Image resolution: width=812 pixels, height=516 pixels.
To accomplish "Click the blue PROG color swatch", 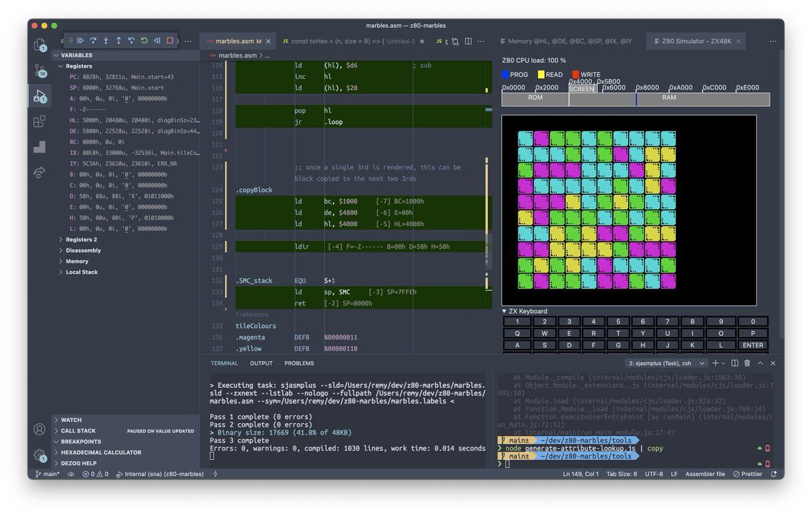I will pos(505,74).
